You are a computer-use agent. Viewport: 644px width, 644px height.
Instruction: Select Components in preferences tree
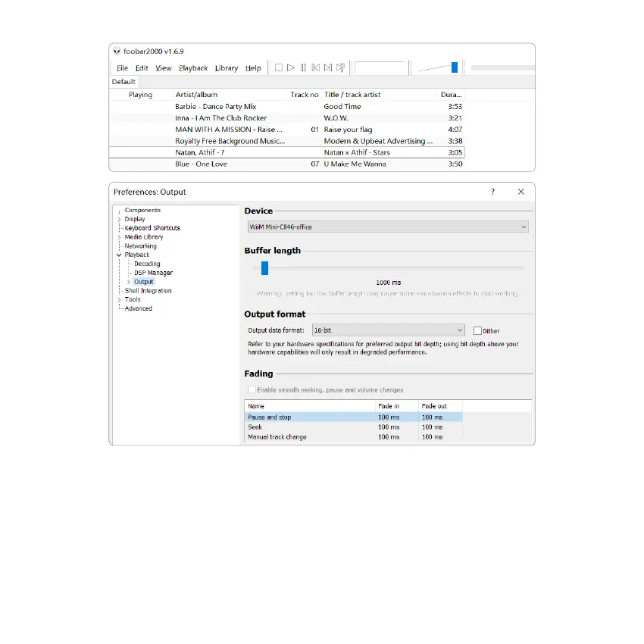[x=142, y=211]
